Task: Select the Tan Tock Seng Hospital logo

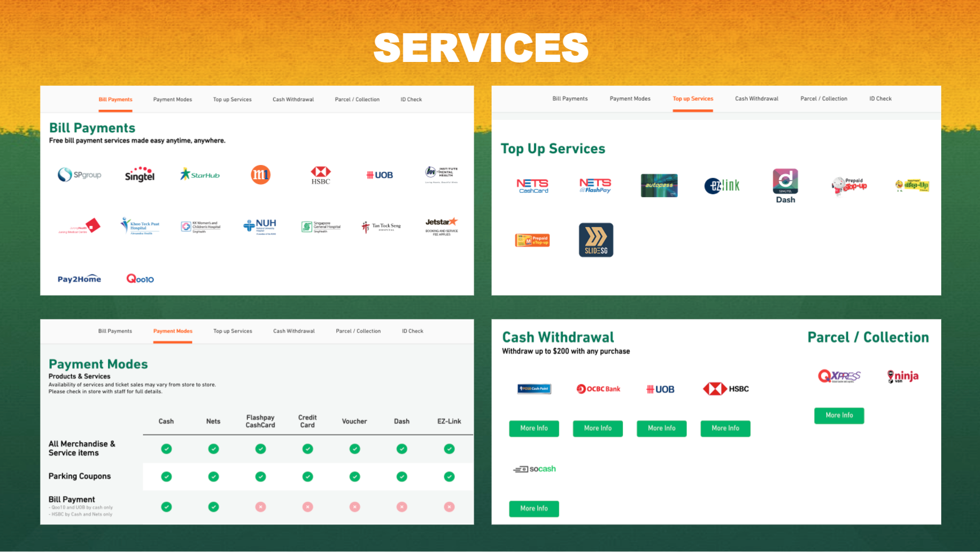Action: tap(381, 226)
